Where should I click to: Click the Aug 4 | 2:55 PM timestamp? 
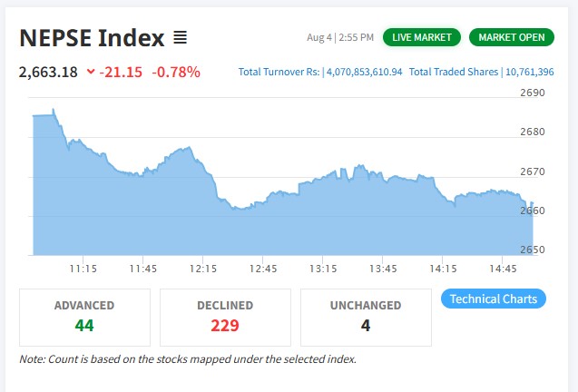coord(340,37)
